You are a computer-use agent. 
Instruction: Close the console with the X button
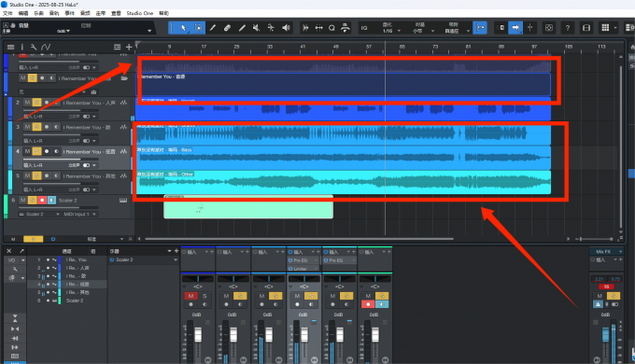(x=9, y=251)
